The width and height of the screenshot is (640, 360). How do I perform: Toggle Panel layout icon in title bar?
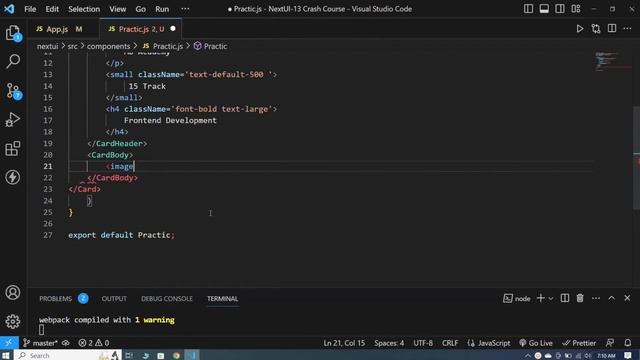coord(544,9)
